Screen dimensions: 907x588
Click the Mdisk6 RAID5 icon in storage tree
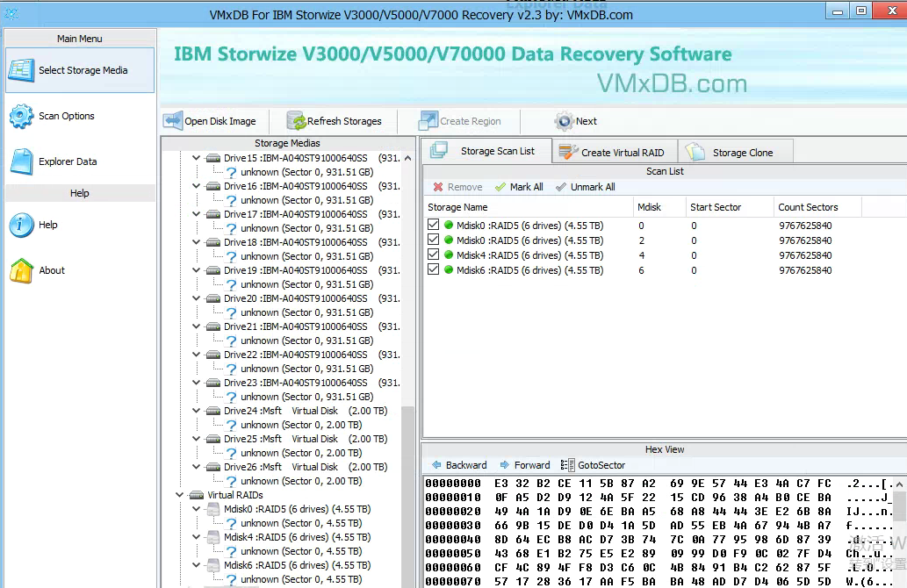pos(213,565)
